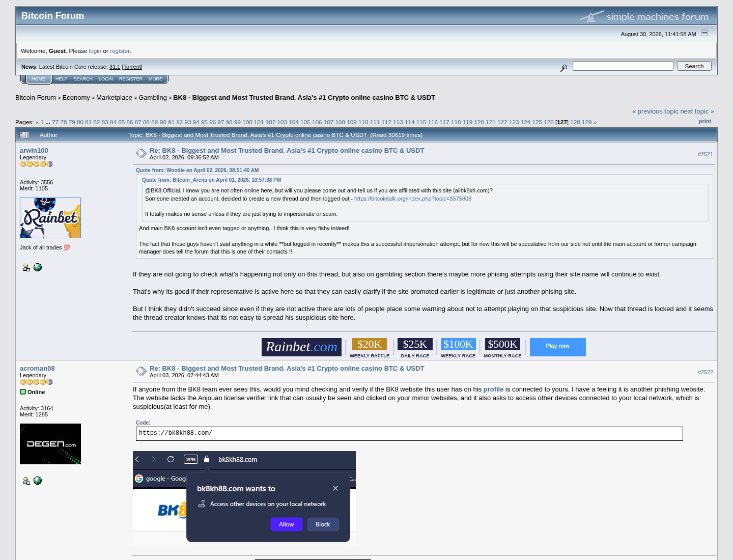Open the Torrent link in News
The height and width of the screenshot is (560, 733).
click(132, 67)
